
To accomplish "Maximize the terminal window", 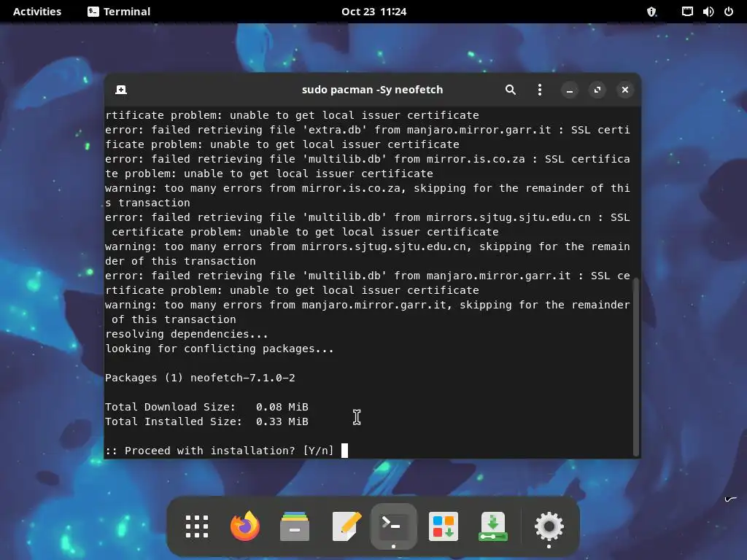I will (x=597, y=90).
